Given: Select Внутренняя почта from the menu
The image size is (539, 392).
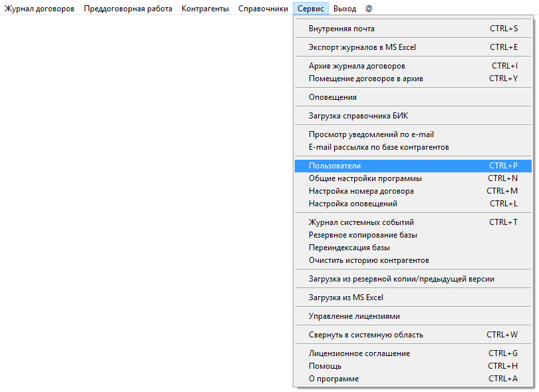Looking at the screenshot, I should click(341, 29).
